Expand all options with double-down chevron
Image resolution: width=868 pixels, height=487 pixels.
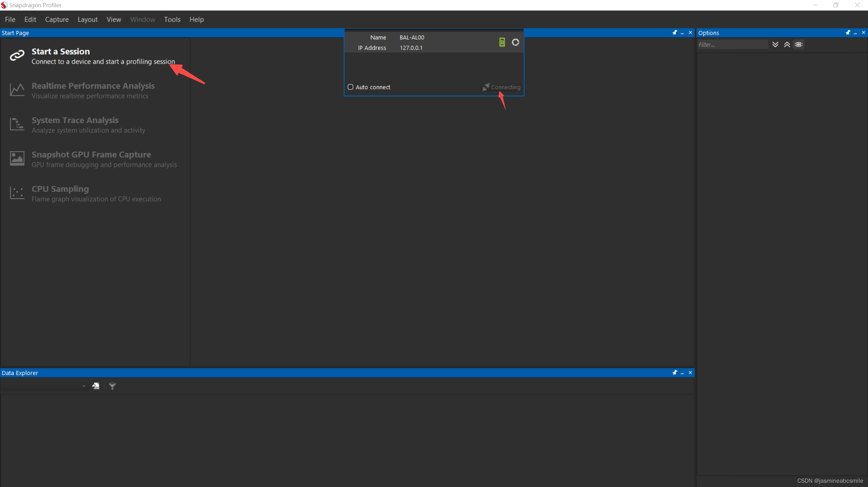[775, 44]
